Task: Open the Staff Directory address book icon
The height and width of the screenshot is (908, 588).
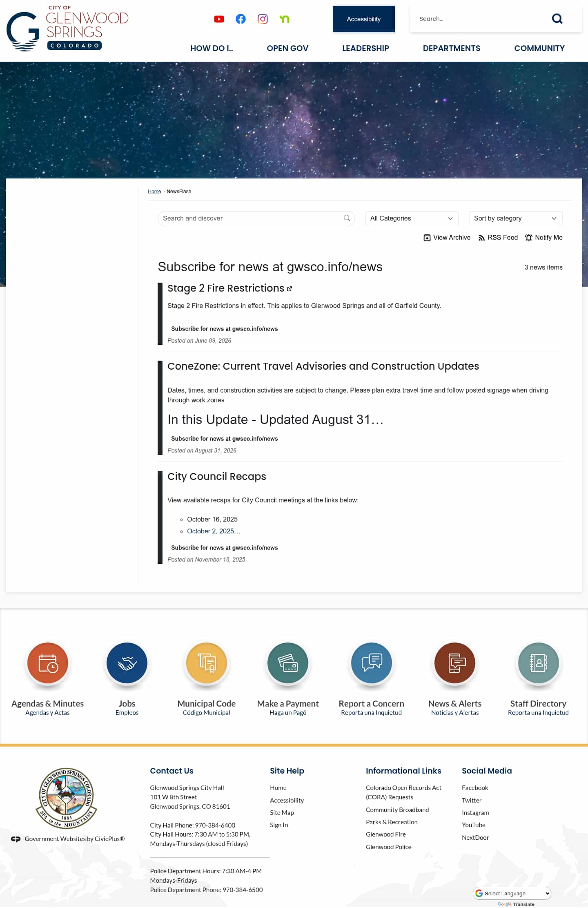Action: tap(538, 663)
